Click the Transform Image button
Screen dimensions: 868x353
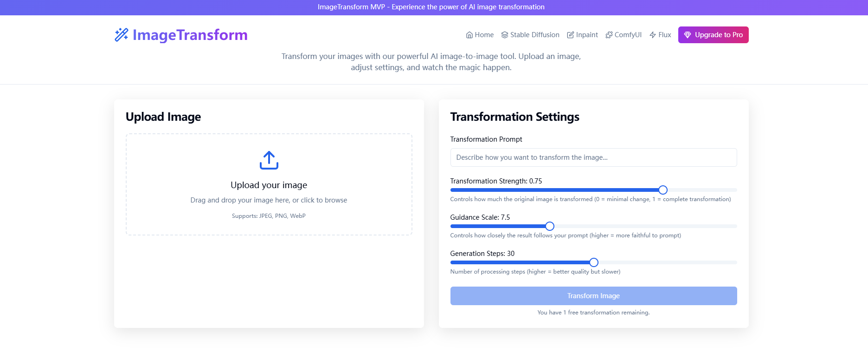point(593,296)
